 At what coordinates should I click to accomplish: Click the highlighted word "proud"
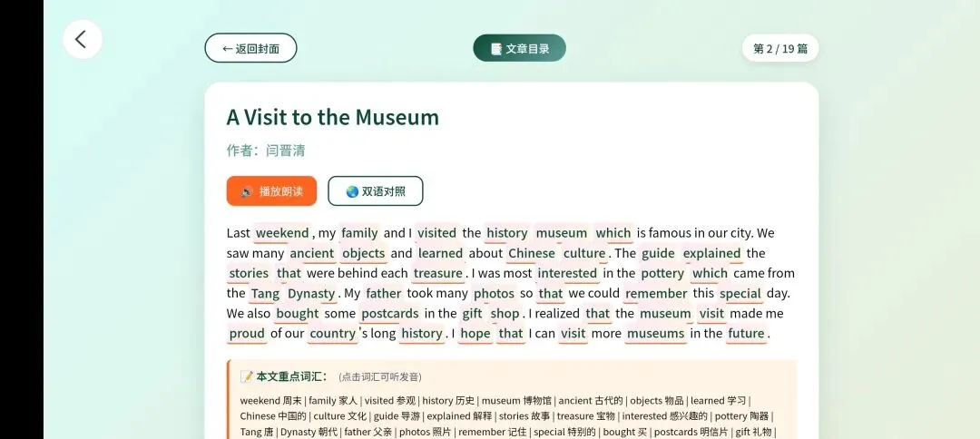pyautogui.click(x=246, y=333)
